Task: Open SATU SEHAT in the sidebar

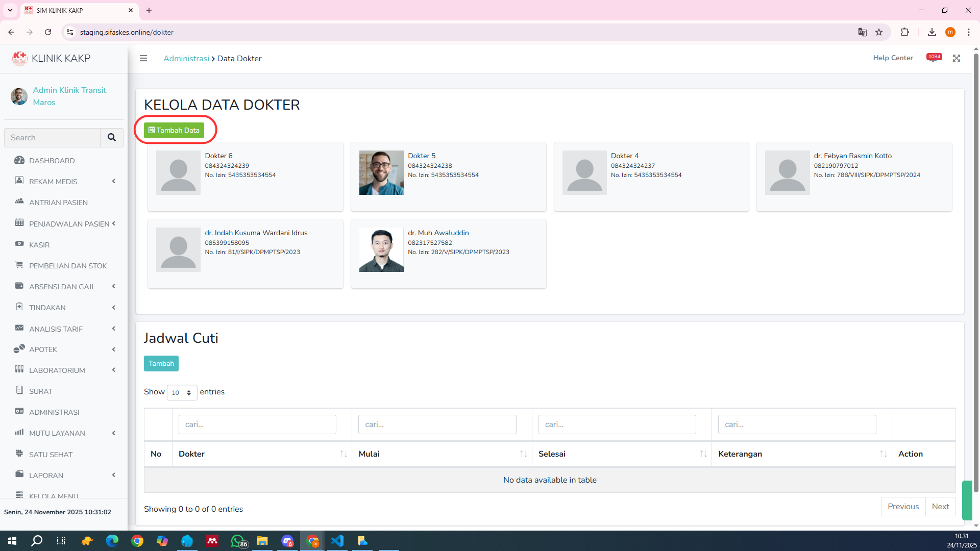Action: (51, 455)
